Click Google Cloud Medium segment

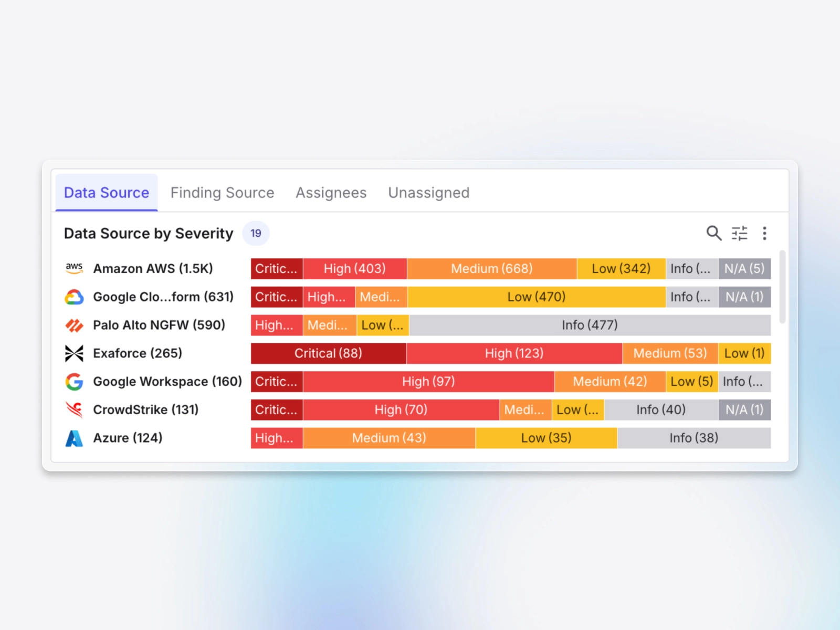click(381, 297)
